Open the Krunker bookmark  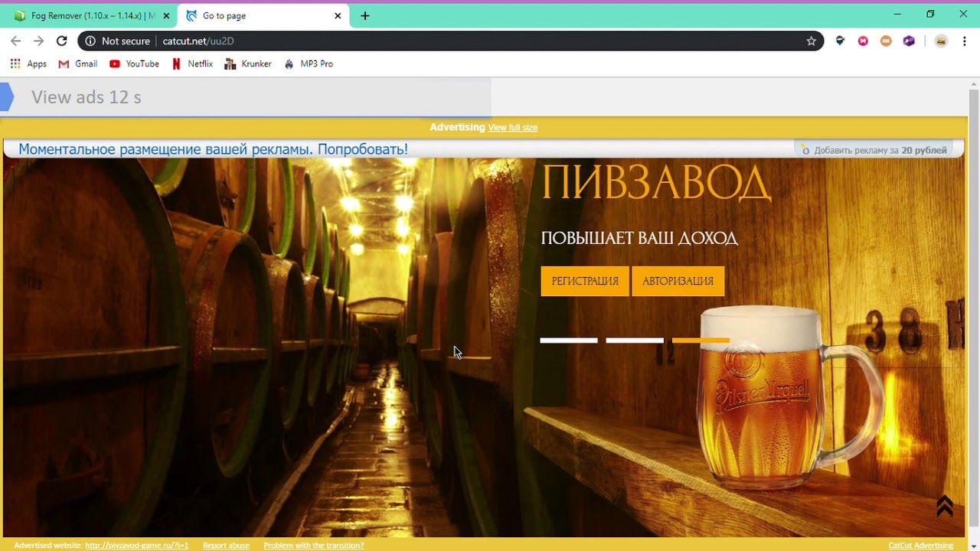248,64
